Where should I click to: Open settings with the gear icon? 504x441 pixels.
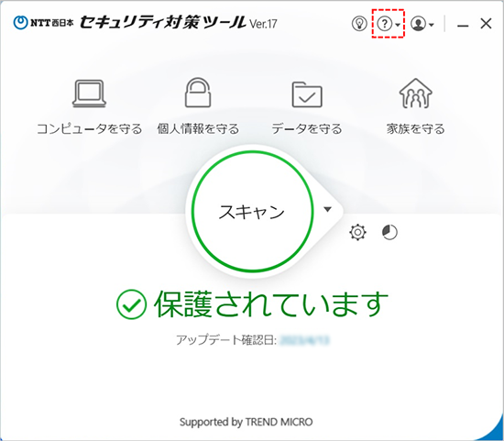coord(357,232)
